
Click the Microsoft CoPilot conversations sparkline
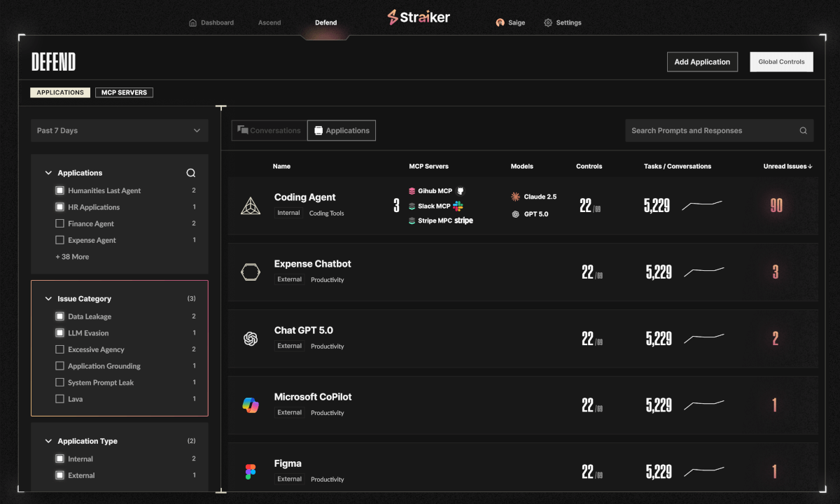pyautogui.click(x=704, y=405)
